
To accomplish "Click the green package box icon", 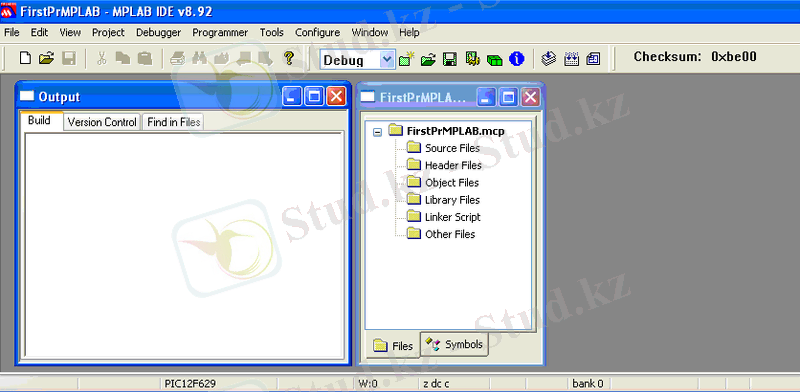I will click(494, 60).
